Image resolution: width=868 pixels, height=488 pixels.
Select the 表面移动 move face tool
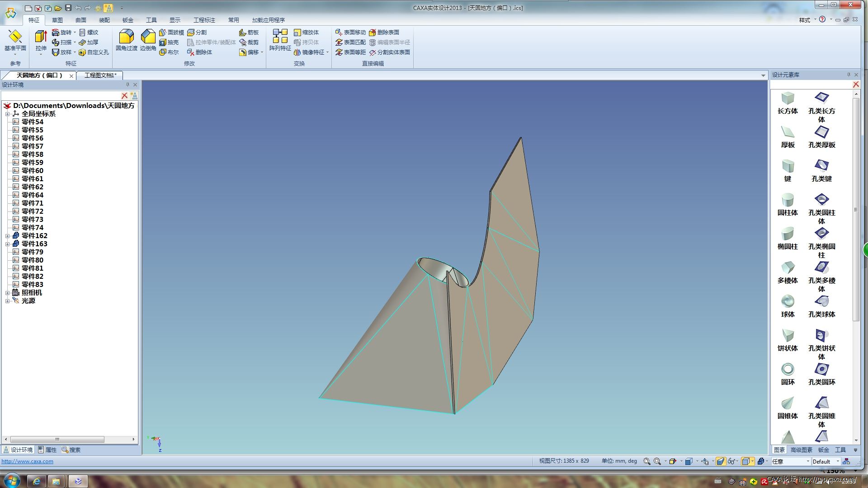(x=351, y=33)
